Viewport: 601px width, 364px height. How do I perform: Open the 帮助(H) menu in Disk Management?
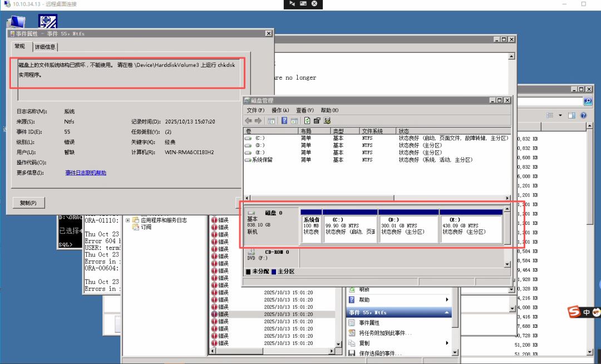(329, 110)
